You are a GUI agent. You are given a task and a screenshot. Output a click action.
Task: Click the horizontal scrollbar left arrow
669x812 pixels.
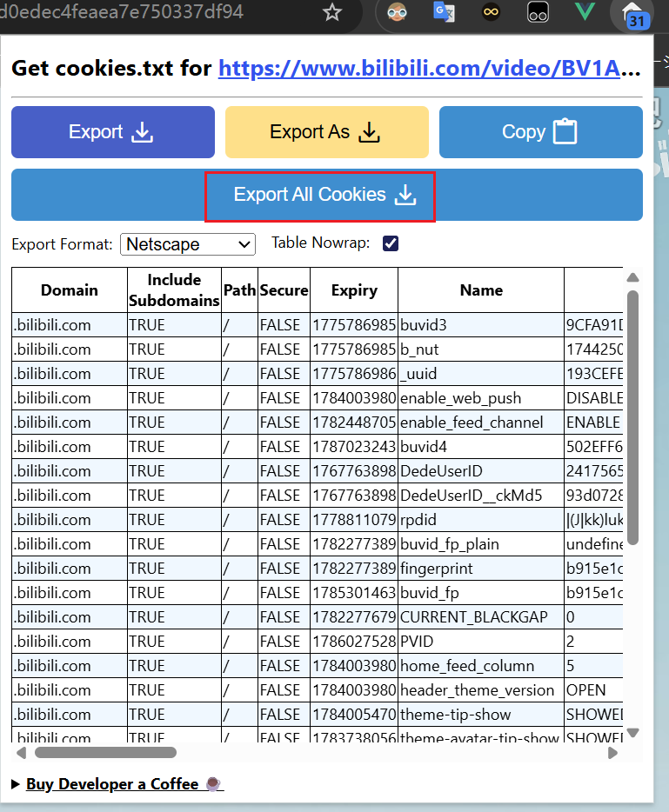tap(21, 752)
